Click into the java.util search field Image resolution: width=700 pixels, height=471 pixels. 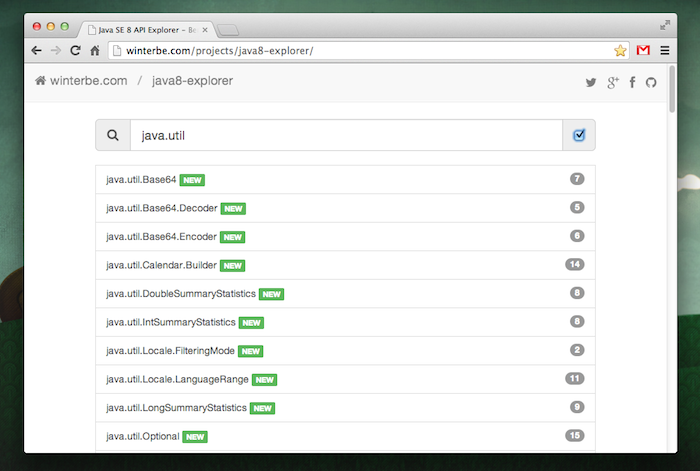point(346,135)
